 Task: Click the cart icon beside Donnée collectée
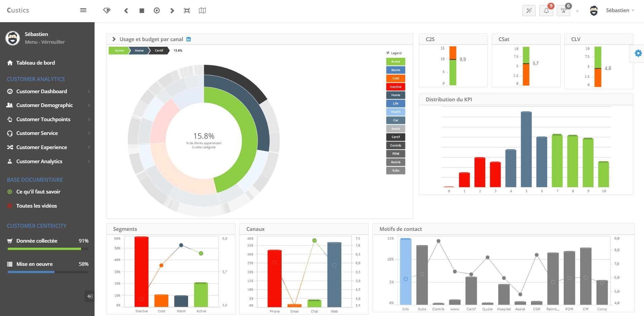(x=10, y=241)
